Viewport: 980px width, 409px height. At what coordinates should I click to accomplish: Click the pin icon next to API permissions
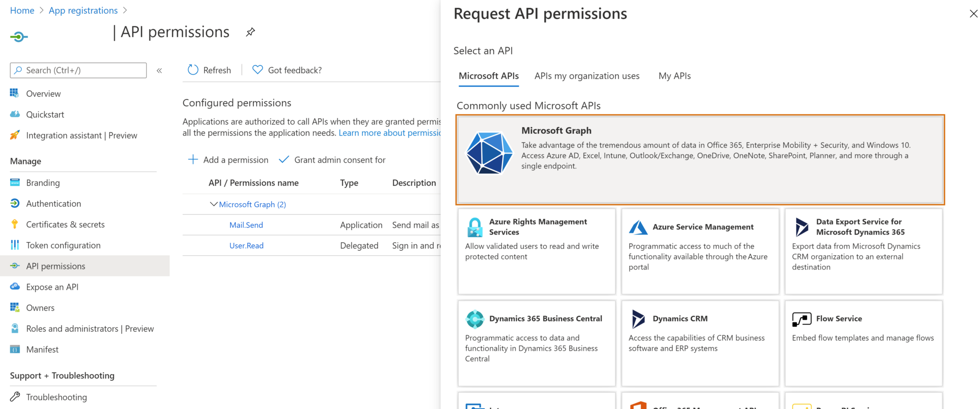[x=250, y=32]
